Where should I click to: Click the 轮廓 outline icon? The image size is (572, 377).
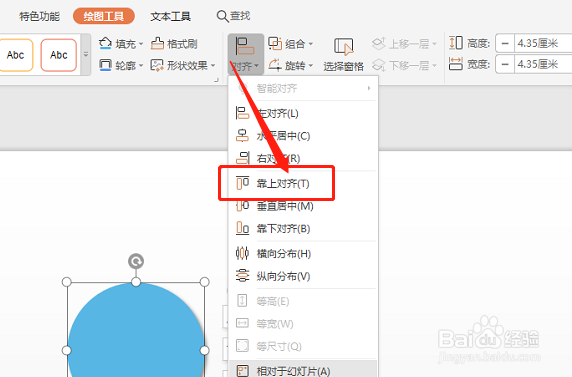point(105,65)
